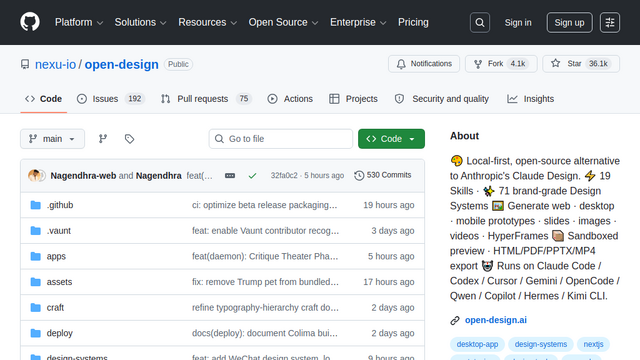
Task: Switch to the Pull requests tab
Action: [206, 99]
